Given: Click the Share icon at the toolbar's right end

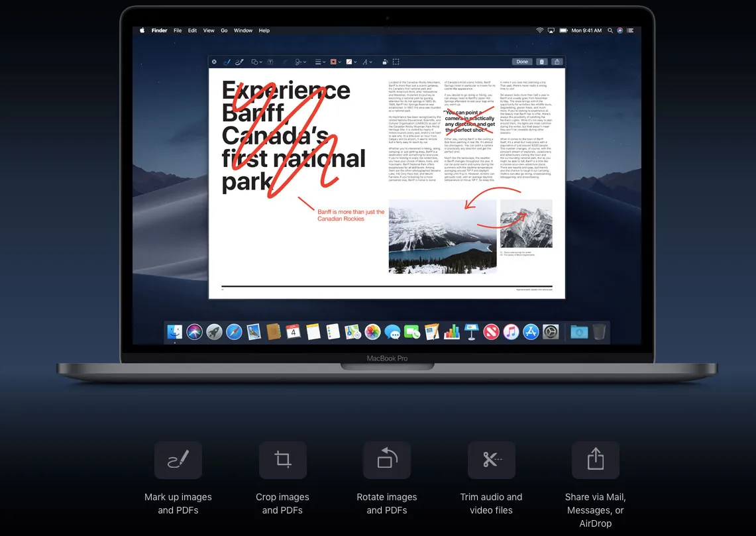Looking at the screenshot, I should (x=559, y=61).
